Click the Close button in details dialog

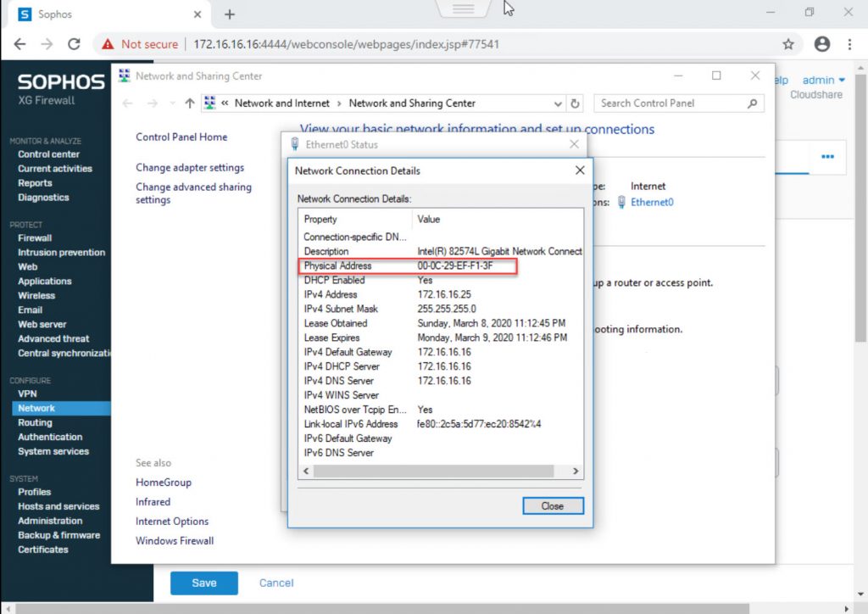[553, 505]
